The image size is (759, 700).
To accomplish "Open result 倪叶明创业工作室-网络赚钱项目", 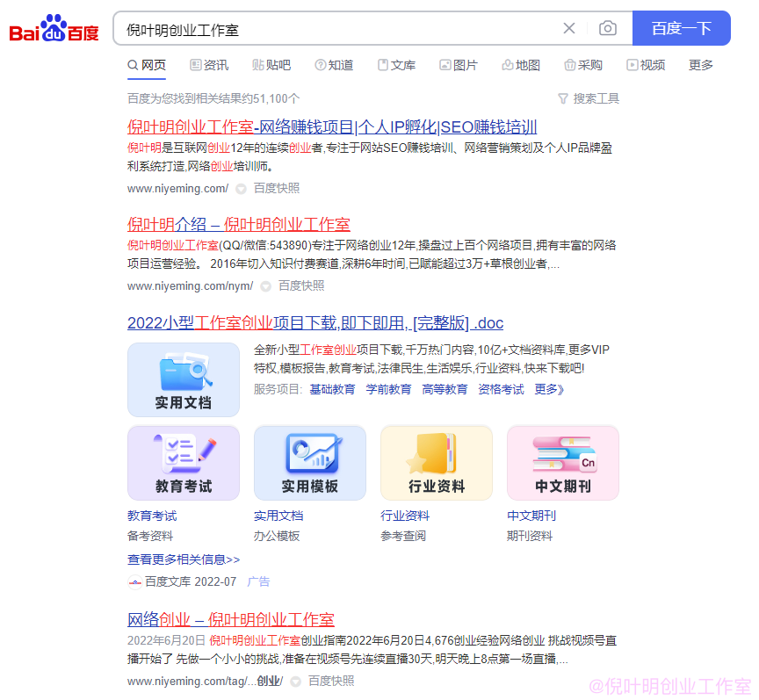I will click(x=332, y=127).
